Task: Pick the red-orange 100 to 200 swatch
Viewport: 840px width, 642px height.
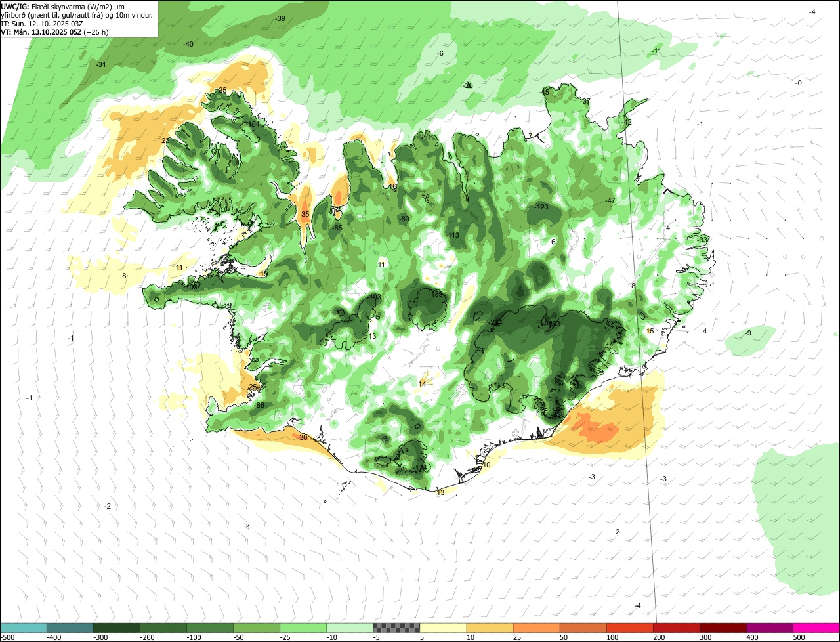Action: coord(629,628)
